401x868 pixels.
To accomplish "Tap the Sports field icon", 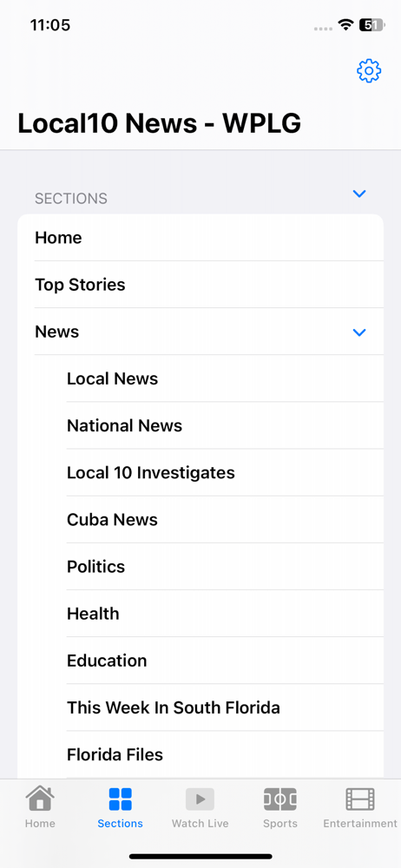I will (280, 799).
